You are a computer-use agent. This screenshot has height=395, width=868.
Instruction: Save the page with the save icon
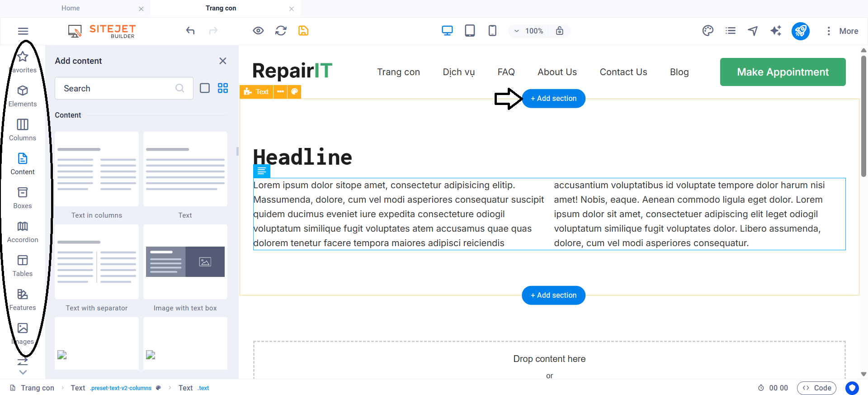click(303, 31)
